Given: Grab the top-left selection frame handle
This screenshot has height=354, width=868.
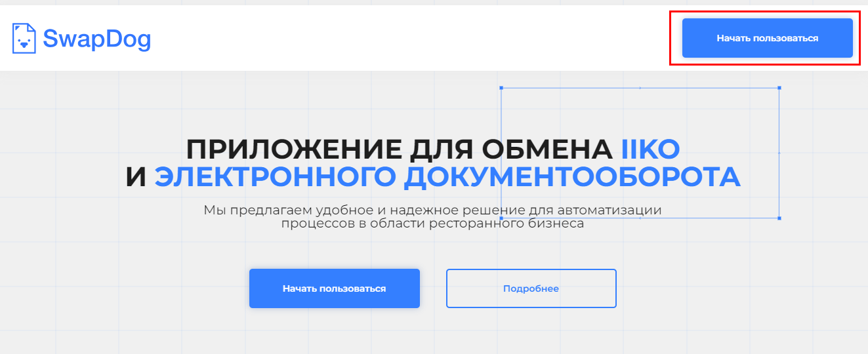Looking at the screenshot, I should coord(501,87).
